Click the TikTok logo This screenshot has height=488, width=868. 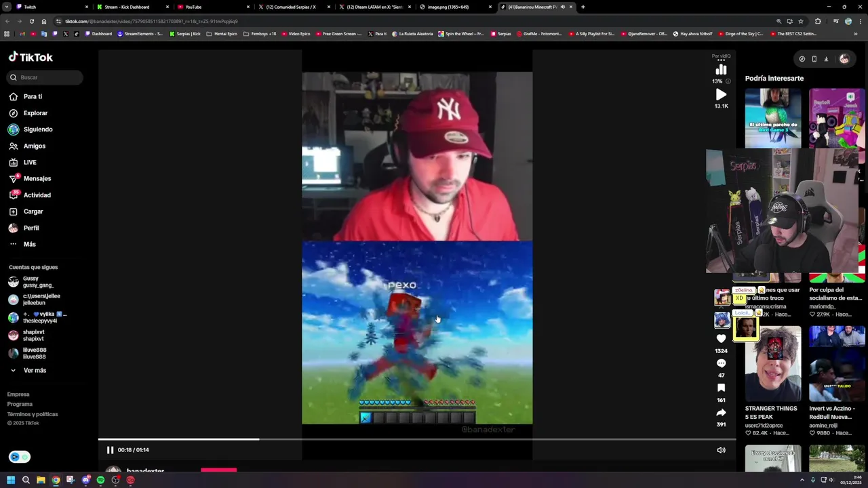tap(31, 58)
